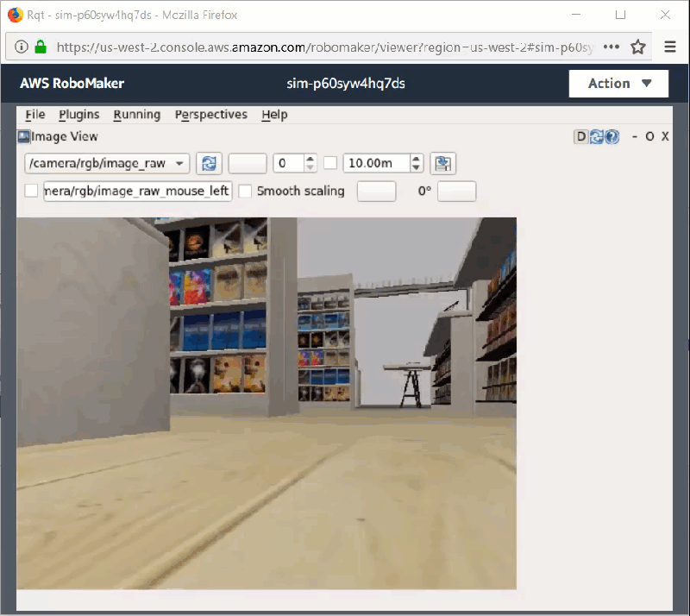Open the Perspectives menu
The width and height of the screenshot is (690, 616).
pyautogui.click(x=210, y=115)
